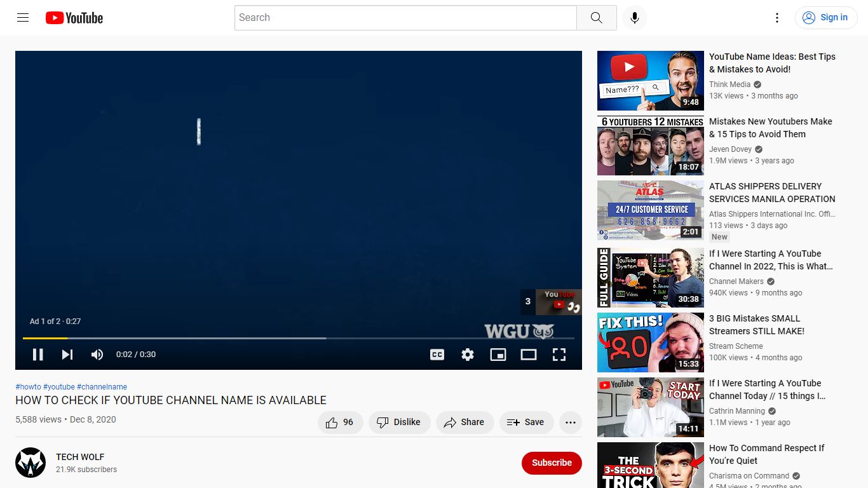Start voice search with microphone

(634, 18)
